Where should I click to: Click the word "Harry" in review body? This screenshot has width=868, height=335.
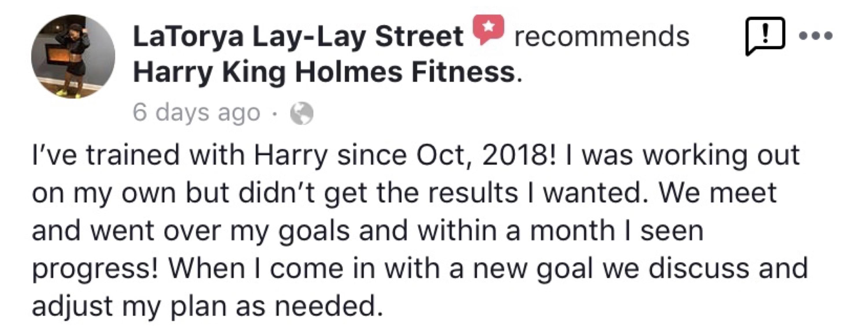(x=290, y=155)
